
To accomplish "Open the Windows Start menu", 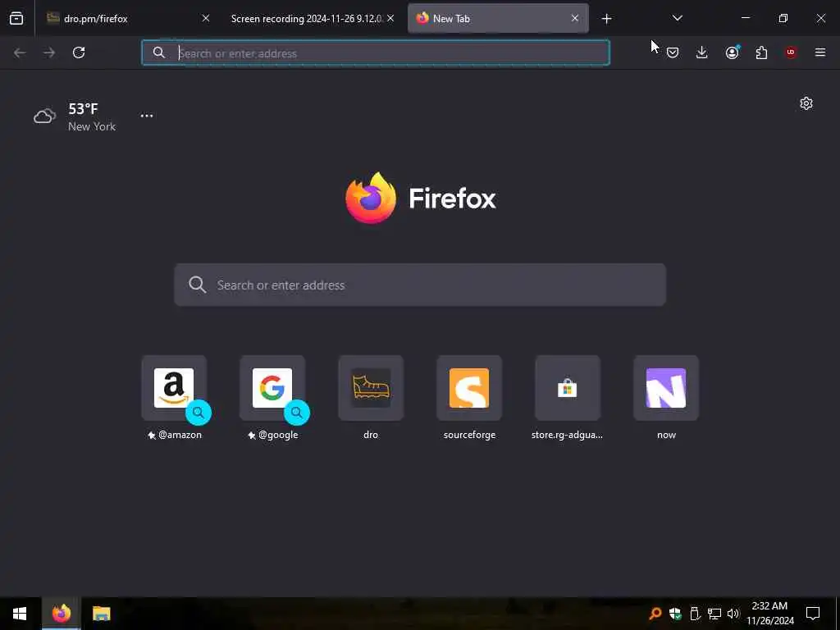I will [x=20, y=614].
